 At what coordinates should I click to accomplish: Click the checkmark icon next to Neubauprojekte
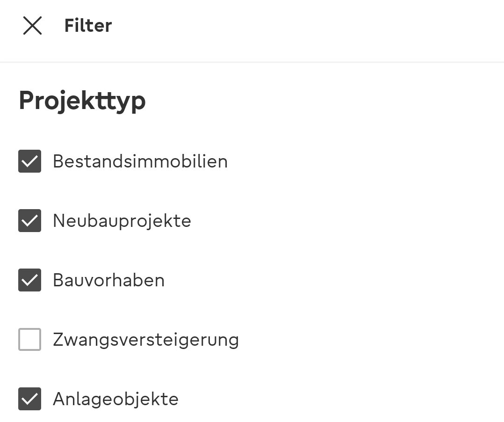pyautogui.click(x=29, y=221)
